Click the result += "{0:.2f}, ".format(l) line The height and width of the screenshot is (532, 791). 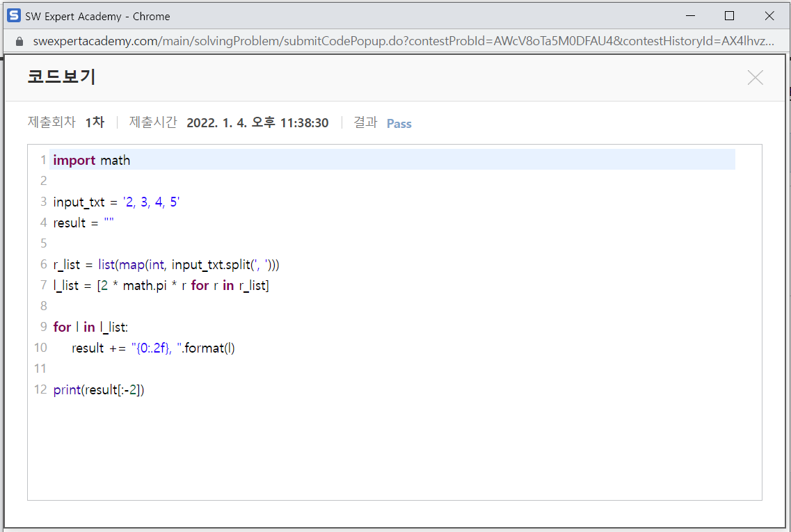point(153,348)
